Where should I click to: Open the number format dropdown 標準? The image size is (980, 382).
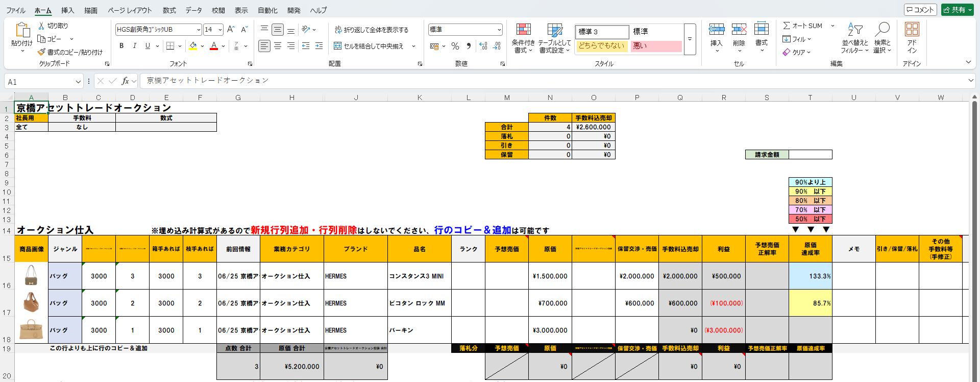[499, 30]
